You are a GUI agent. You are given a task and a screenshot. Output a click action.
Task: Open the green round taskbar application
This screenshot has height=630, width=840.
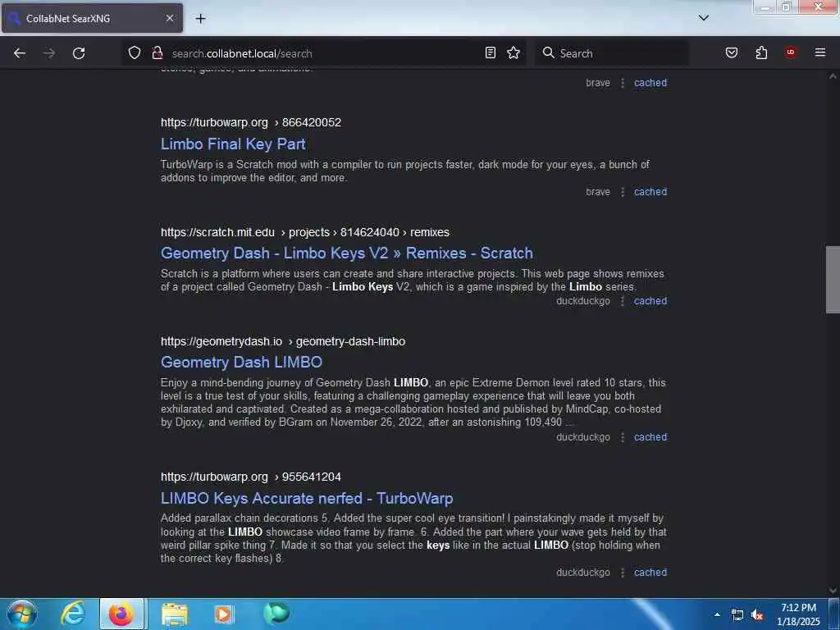[x=276, y=614]
